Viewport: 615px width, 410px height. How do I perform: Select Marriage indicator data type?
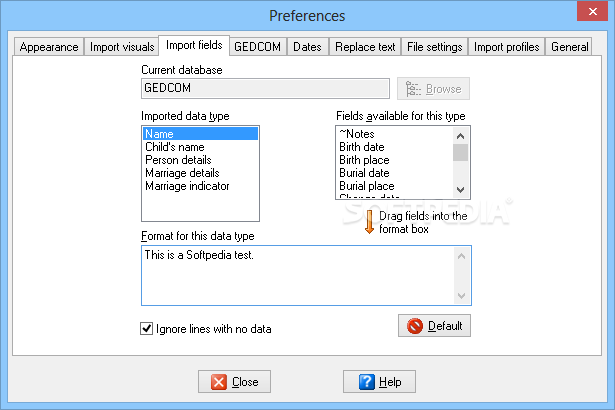pyautogui.click(x=200, y=186)
